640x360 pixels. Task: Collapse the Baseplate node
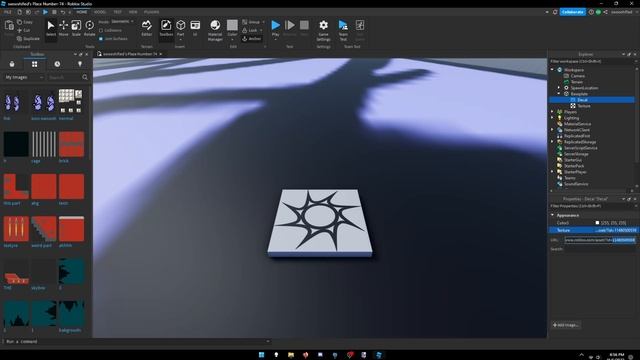[559, 94]
